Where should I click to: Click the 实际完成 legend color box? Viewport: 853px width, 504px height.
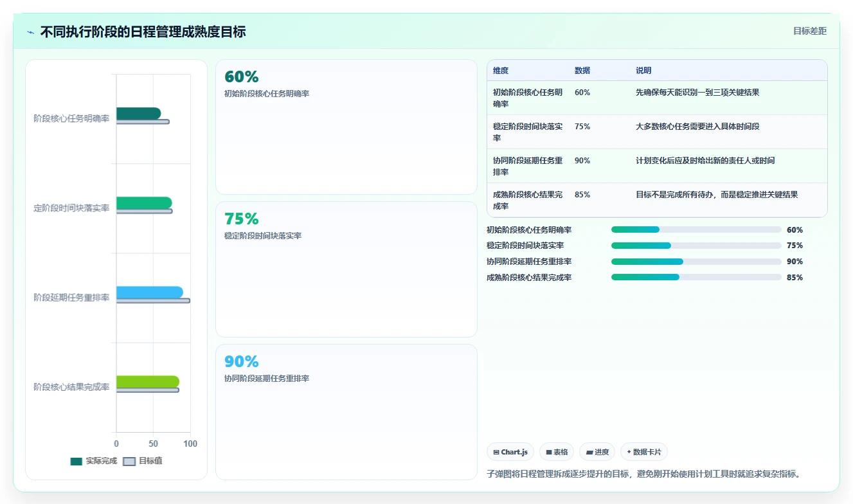pyautogui.click(x=76, y=462)
